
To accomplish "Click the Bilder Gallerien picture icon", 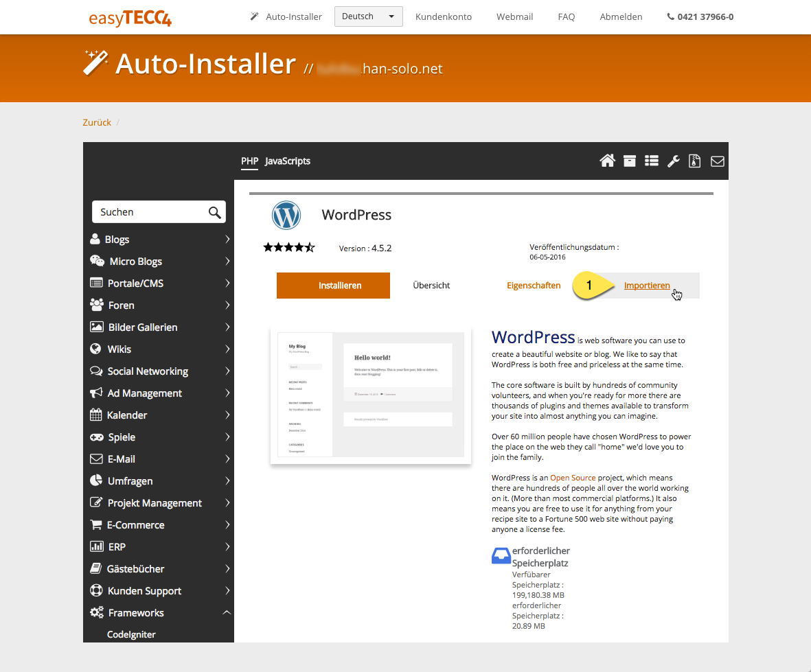I will 97,327.
